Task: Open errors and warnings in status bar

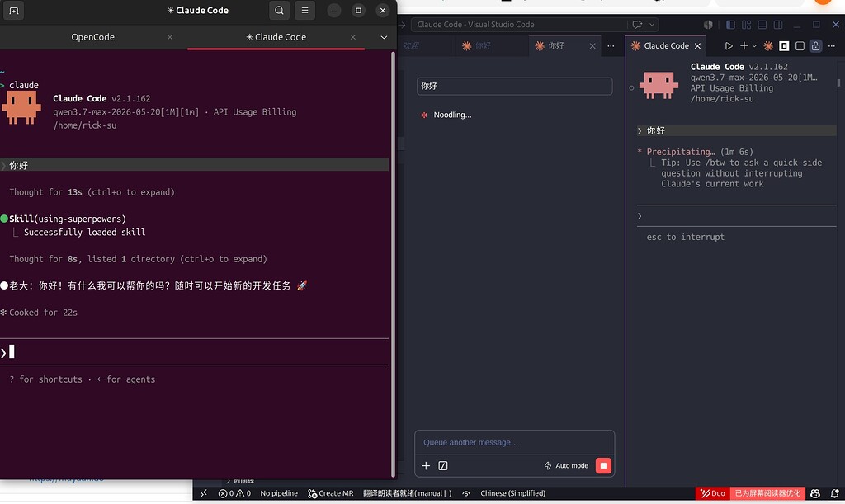Action: pos(234,493)
